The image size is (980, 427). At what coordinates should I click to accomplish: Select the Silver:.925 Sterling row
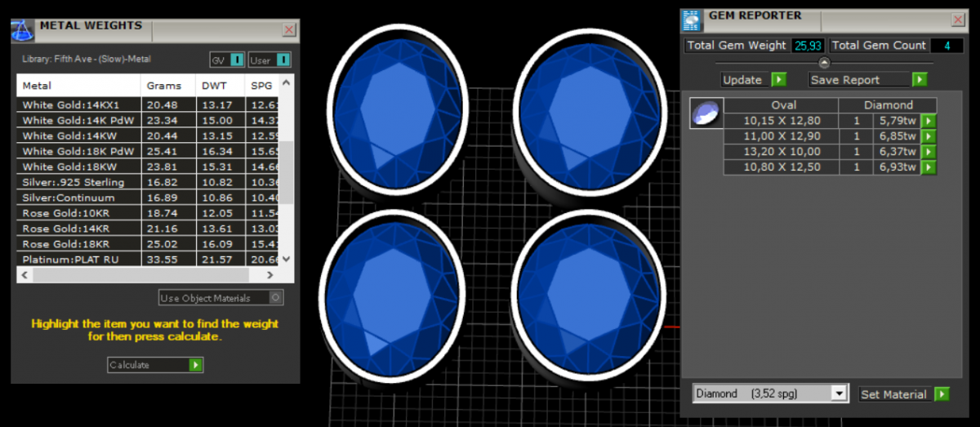coord(148,182)
